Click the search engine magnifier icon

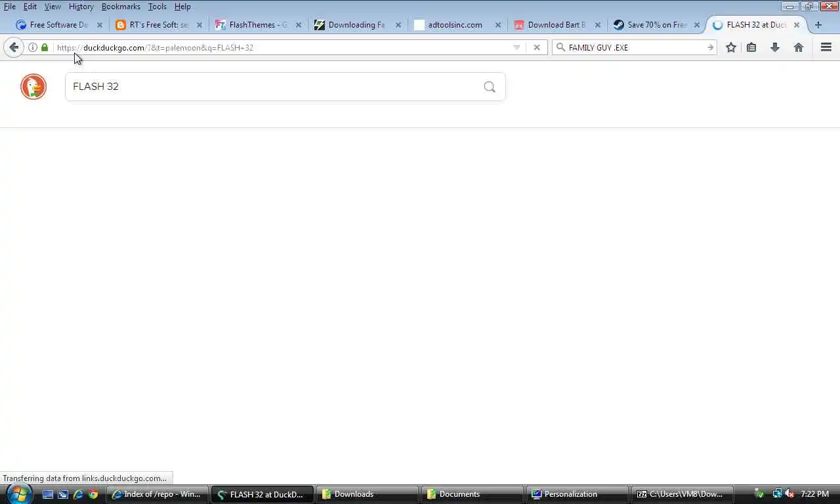pos(560,47)
